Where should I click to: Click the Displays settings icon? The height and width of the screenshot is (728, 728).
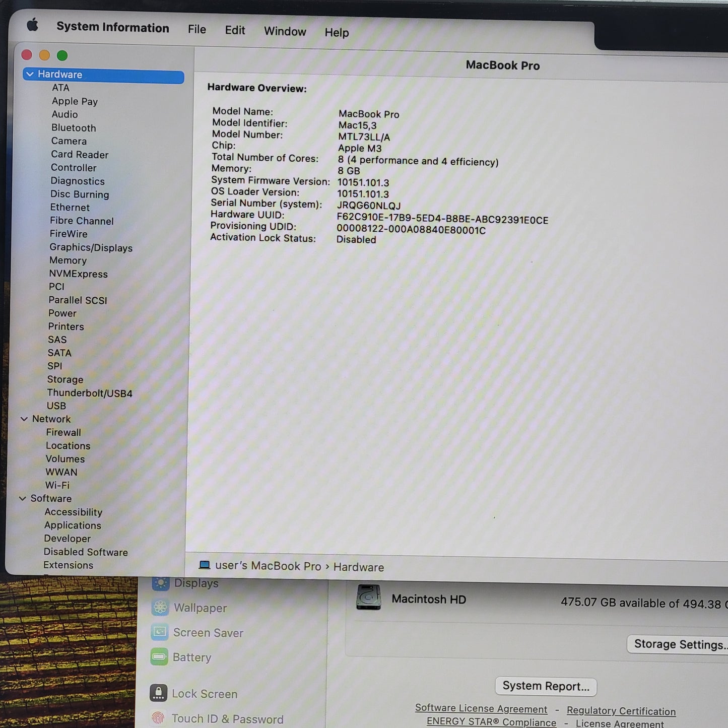pyautogui.click(x=161, y=583)
